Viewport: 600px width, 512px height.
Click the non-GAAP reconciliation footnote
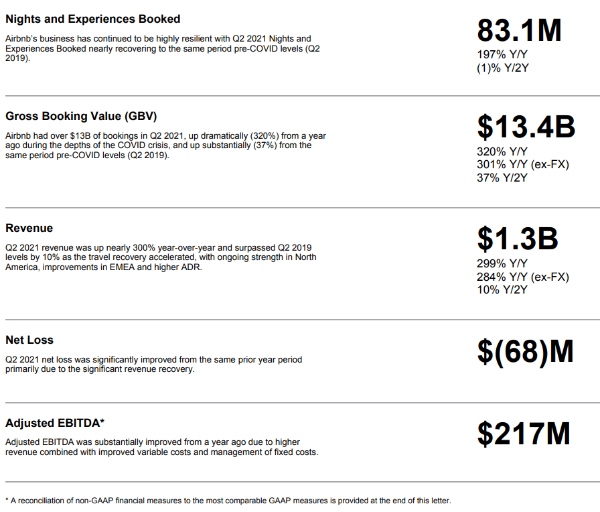point(228,501)
